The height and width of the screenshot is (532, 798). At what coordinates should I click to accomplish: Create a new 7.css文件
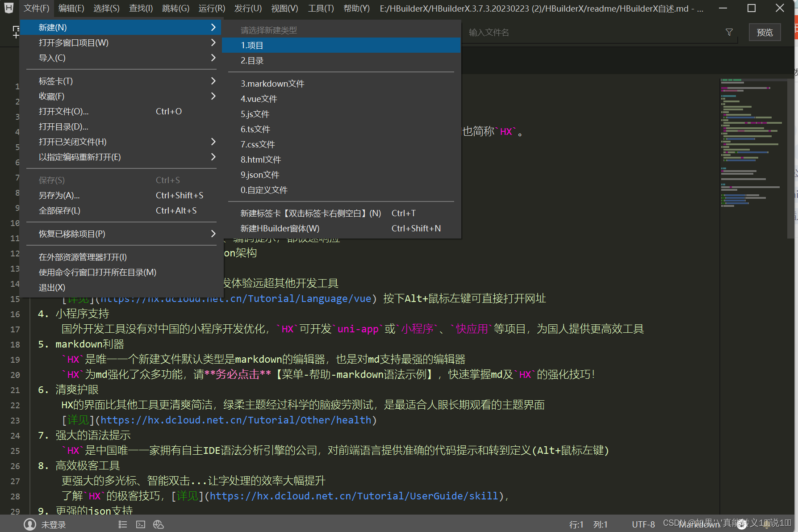(341, 144)
